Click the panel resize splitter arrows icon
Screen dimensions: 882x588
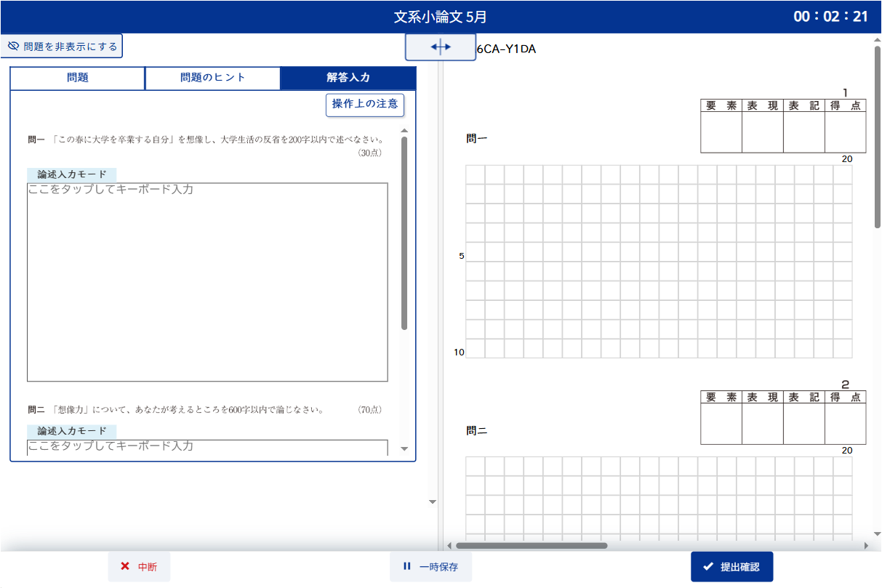pyautogui.click(x=441, y=47)
